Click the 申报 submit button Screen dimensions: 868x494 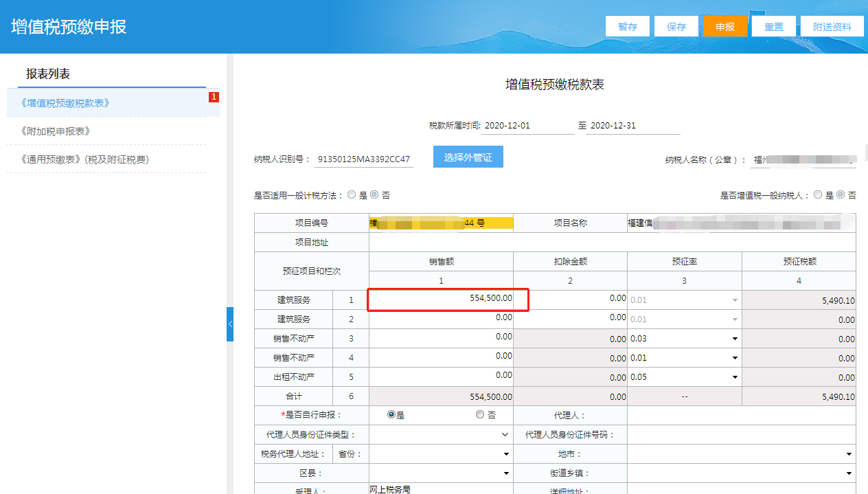click(x=724, y=27)
